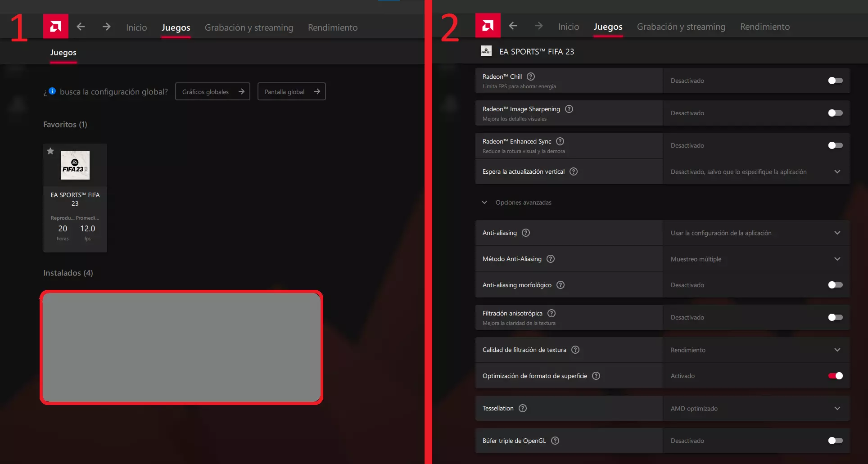This screenshot has width=868, height=464.
Task: Open the Inicio tab on the FIFA 23 settings screen
Action: [x=569, y=27]
